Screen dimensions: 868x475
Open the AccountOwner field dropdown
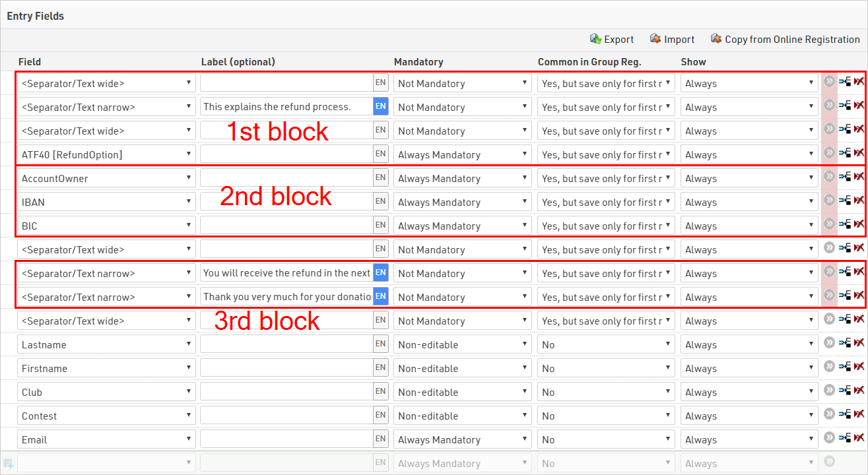pyautogui.click(x=106, y=178)
